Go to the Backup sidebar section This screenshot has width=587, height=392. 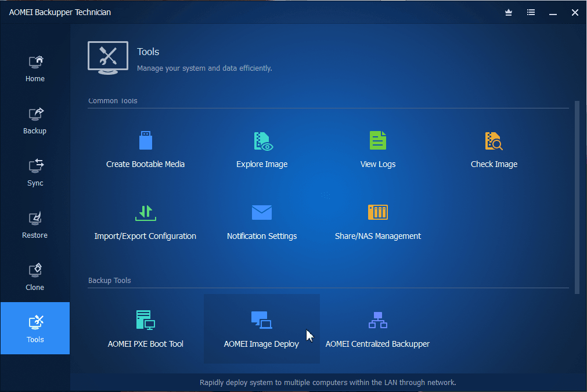click(x=35, y=121)
